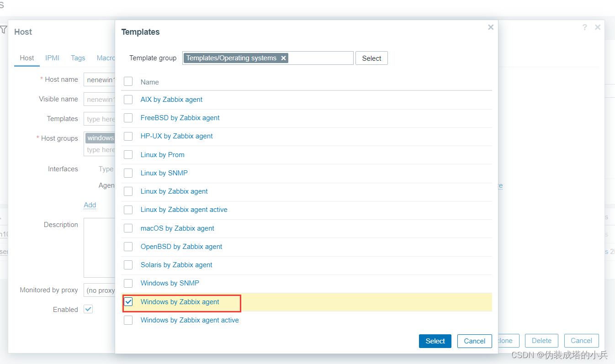The image size is (615, 364).
Task: Check Linux by Prom checkbox
Action: 128,155
